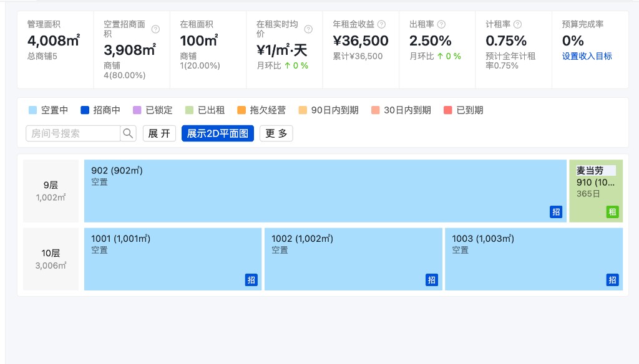Click 招 badge on room 1001
This screenshot has height=364, width=639.
(251, 280)
